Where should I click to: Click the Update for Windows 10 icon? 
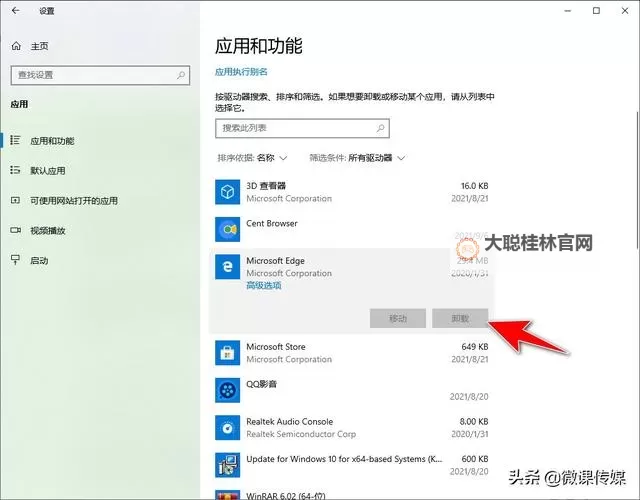227,465
